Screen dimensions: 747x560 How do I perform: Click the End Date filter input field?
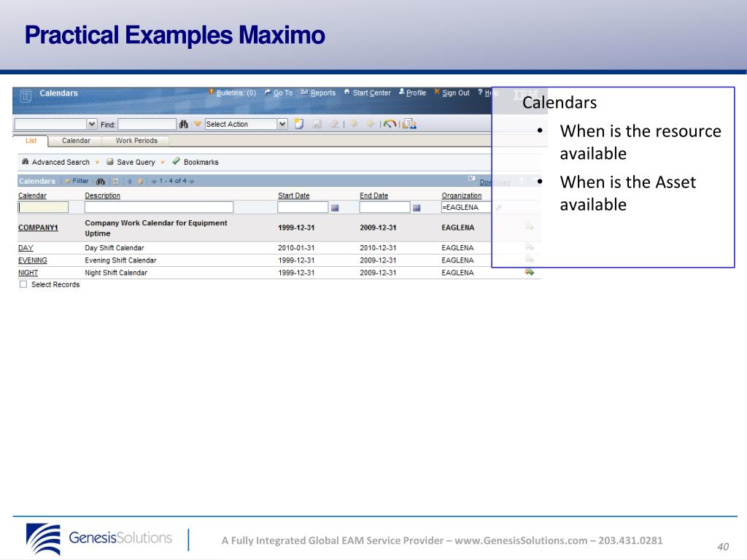click(385, 207)
